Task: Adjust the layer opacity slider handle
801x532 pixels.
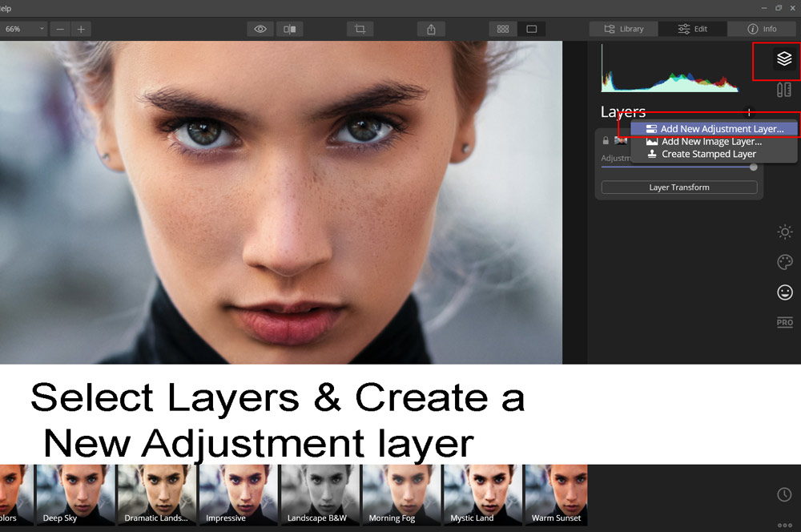Action: tap(754, 167)
